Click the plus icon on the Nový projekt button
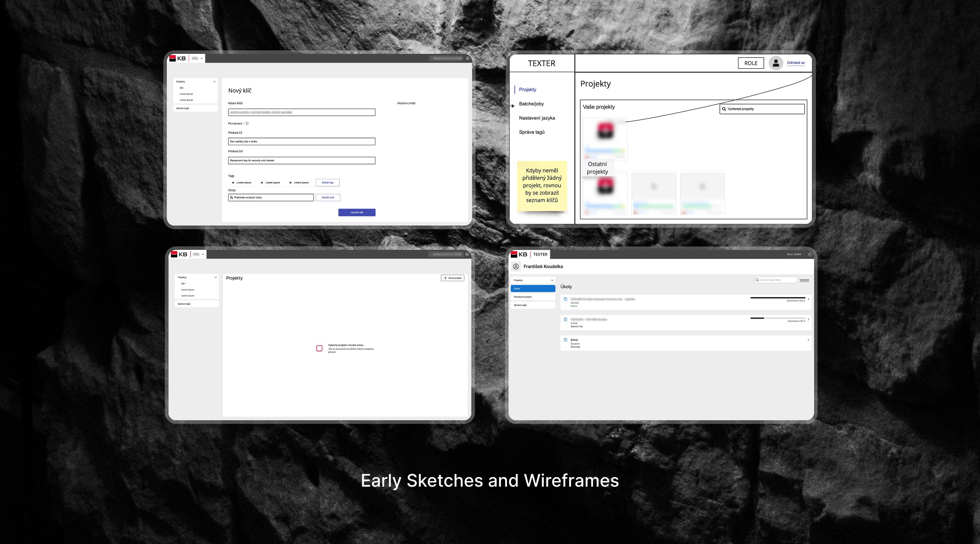The image size is (980, 544). click(445, 278)
